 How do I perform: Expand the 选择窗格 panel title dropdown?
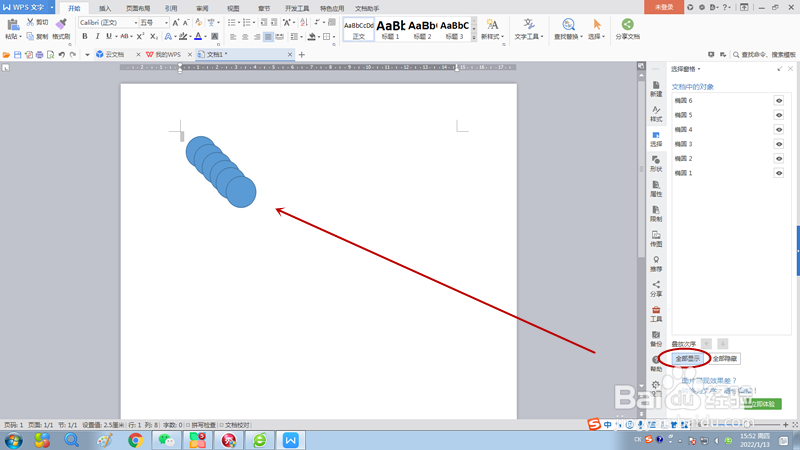699,69
